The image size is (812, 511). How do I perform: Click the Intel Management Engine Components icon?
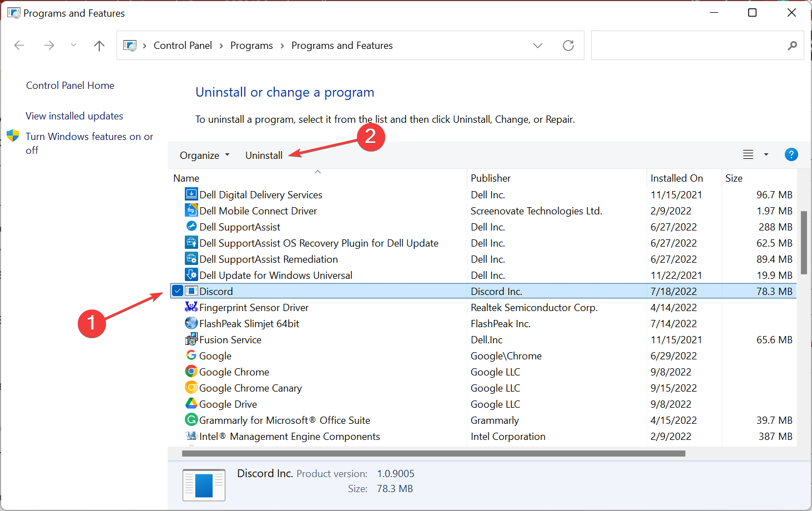click(191, 435)
